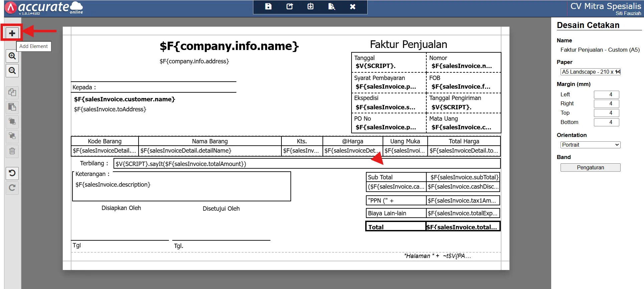Select the $F{company.info.name} element
Image resolution: width=644 pixels, height=289 pixels.
pos(229,46)
